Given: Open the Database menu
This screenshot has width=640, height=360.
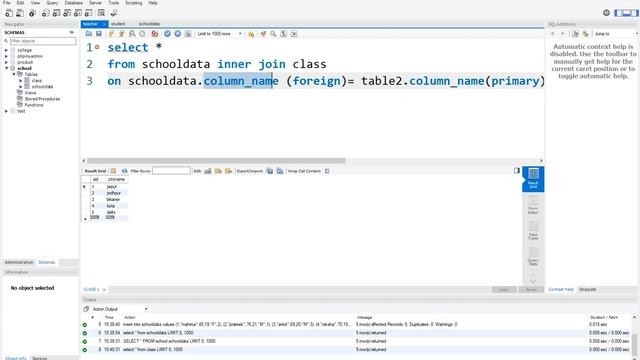Looking at the screenshot, I should 73,3.
